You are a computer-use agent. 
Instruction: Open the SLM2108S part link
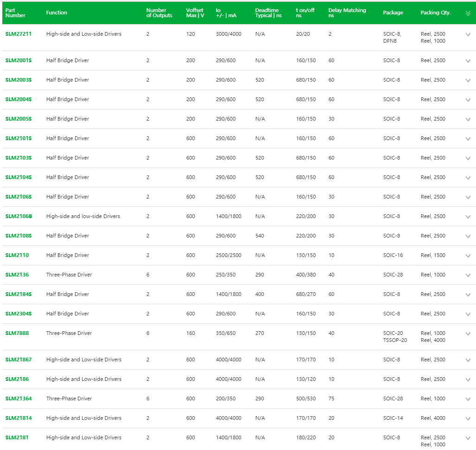[x=18, y=236]
